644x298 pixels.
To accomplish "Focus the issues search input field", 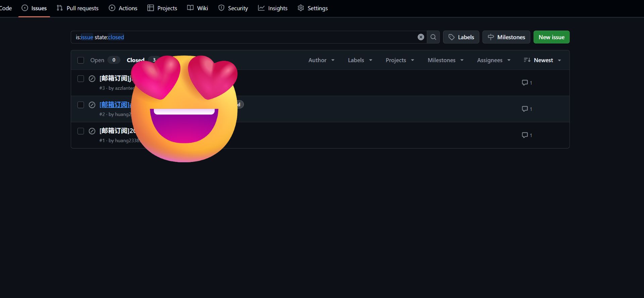I will pos(245,37).
